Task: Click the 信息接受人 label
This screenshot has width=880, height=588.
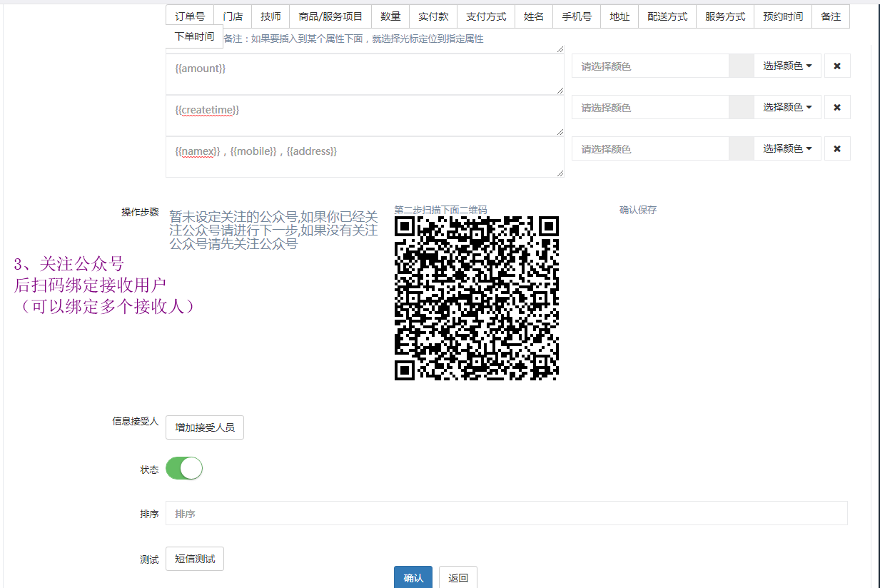Action: click(136, 421)
